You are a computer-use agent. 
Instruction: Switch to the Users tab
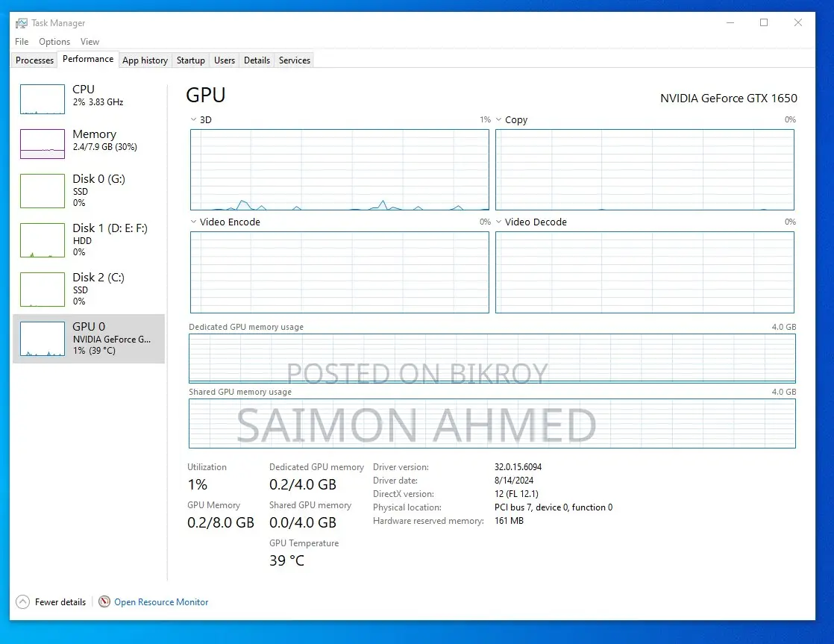pos(225,60)
